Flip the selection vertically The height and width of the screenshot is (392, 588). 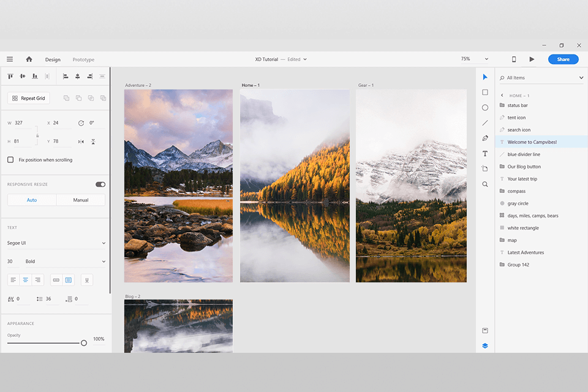pos(93,141)
